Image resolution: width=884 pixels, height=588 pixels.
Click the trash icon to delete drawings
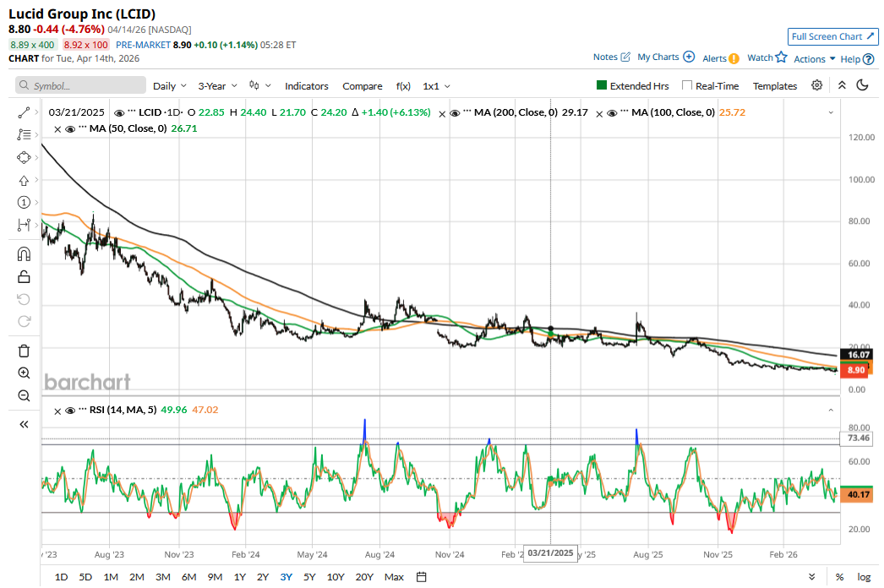click(24, 351)
